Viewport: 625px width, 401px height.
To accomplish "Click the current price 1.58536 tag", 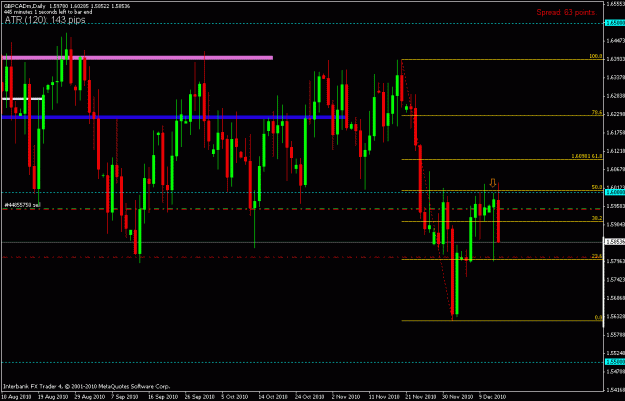I will (x=615, y=242).
